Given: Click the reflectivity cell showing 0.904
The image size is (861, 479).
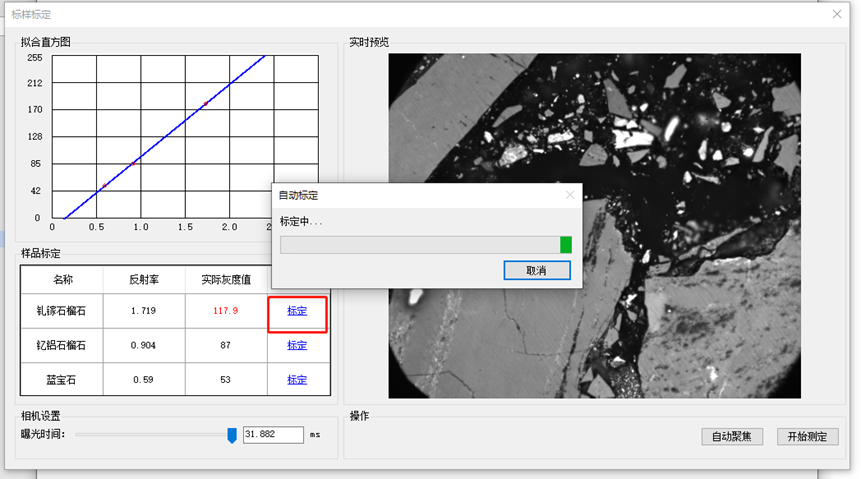Looking at the screenshot, I should click(x=143, y=345).
